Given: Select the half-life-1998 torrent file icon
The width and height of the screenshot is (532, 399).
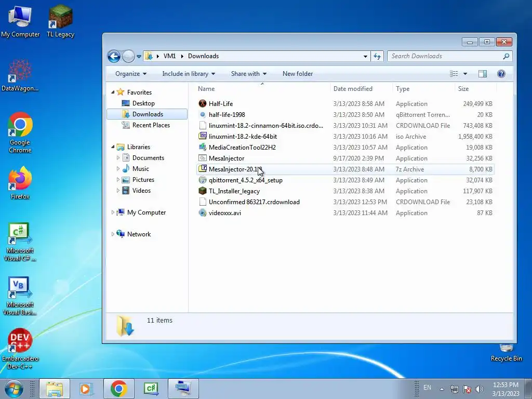Looking at the screenshot, I should click(203, 114).
